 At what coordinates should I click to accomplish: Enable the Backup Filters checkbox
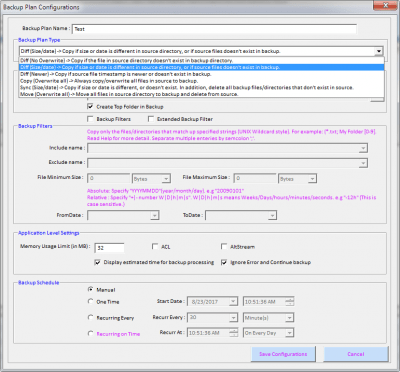click(x=90, y=119)
